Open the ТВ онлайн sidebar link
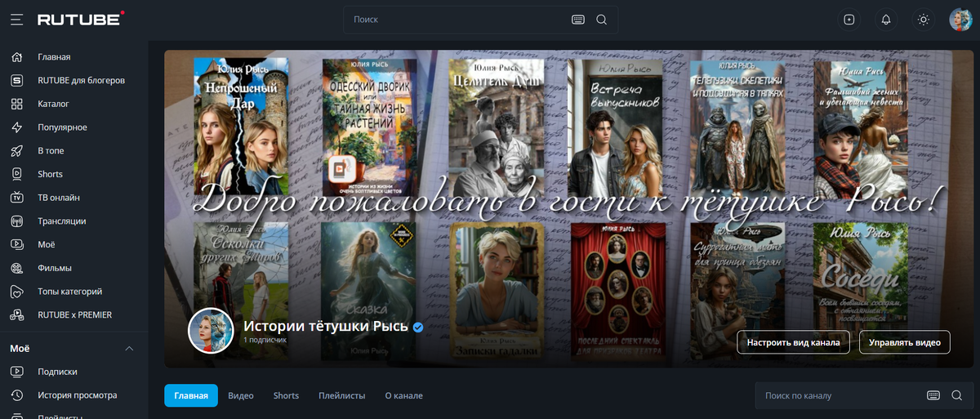 pos(59,198)
